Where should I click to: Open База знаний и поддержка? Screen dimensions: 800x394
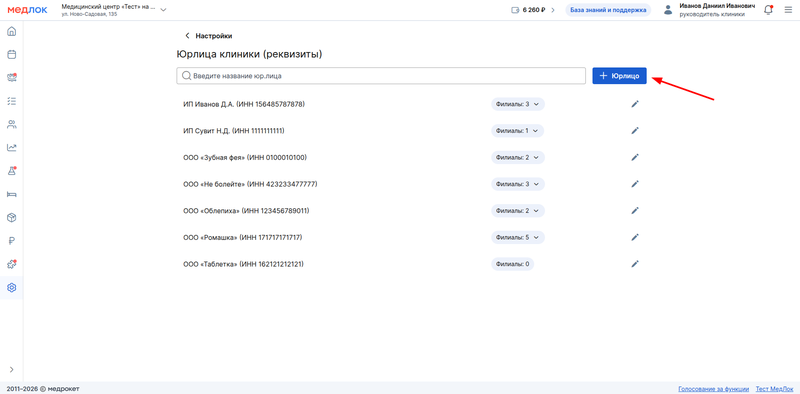tap(608, 10)
